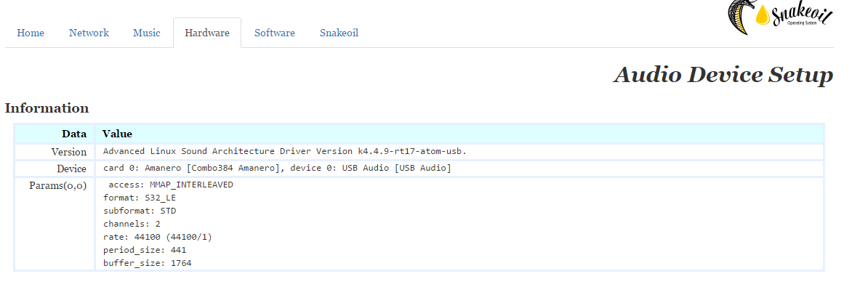Click the channels: 2 line
This screenshot has height=287, width=868.
pyautogui.click(x=132, y=224)
